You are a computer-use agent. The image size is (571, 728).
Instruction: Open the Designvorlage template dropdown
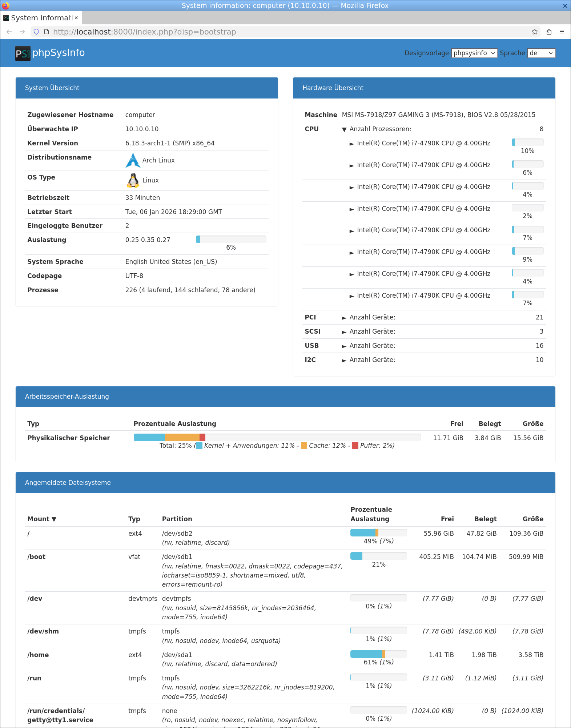point(474,53)
